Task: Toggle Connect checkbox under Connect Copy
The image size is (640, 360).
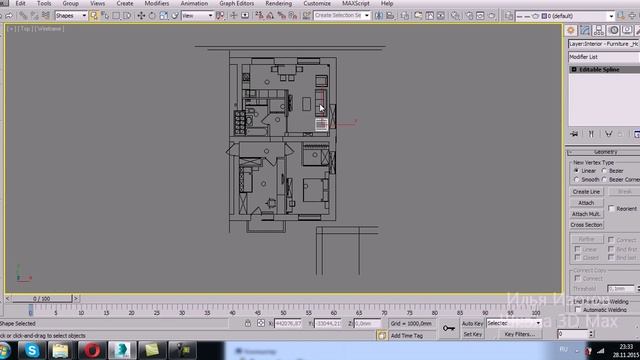Action: [x=578, y=278]
